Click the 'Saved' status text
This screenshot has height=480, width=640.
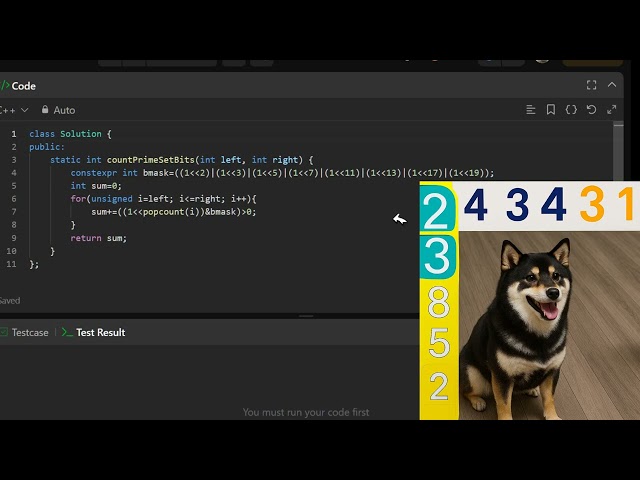[10, 301]
